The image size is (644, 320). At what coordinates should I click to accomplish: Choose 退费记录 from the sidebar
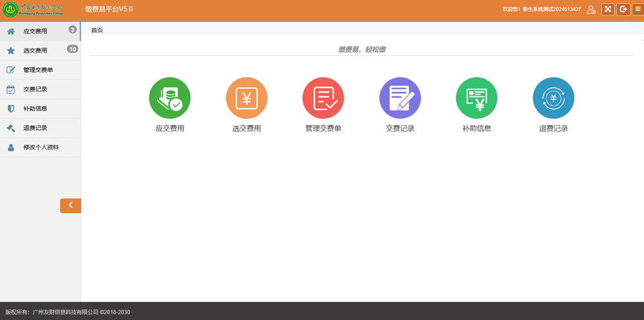click(x=35, y=127)
